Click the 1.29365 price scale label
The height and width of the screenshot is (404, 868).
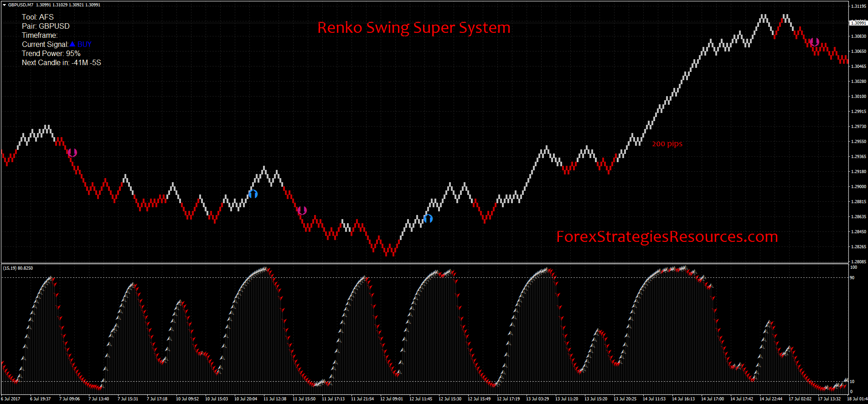858,156
